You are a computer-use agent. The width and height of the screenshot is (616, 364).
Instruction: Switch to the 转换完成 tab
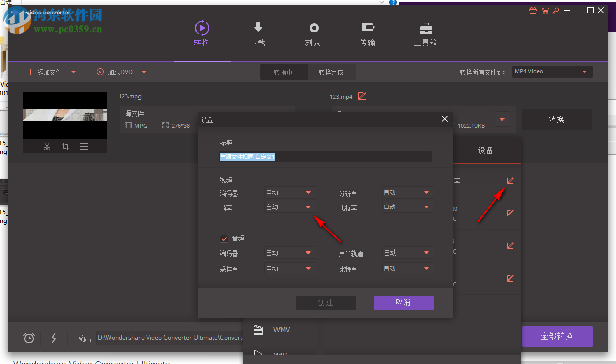point(331,72)
